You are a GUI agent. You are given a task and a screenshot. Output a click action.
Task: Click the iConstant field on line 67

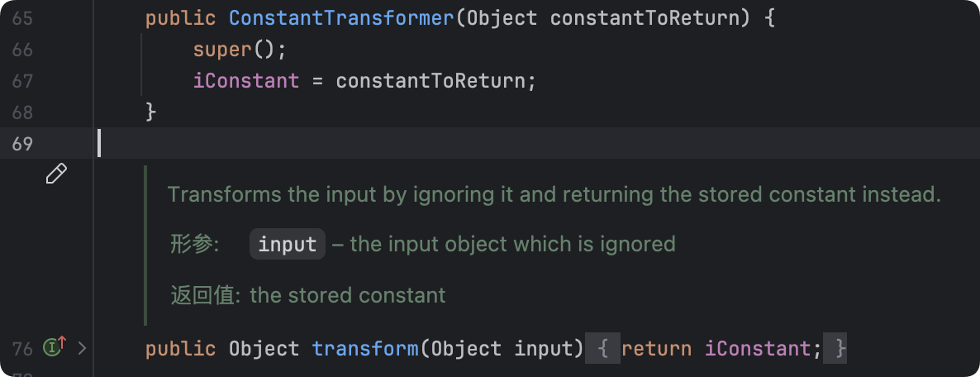[246, 81]
